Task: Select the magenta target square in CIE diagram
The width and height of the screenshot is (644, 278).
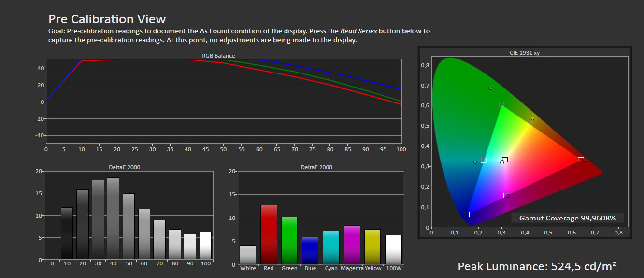Action: click(x=506, y=195)
